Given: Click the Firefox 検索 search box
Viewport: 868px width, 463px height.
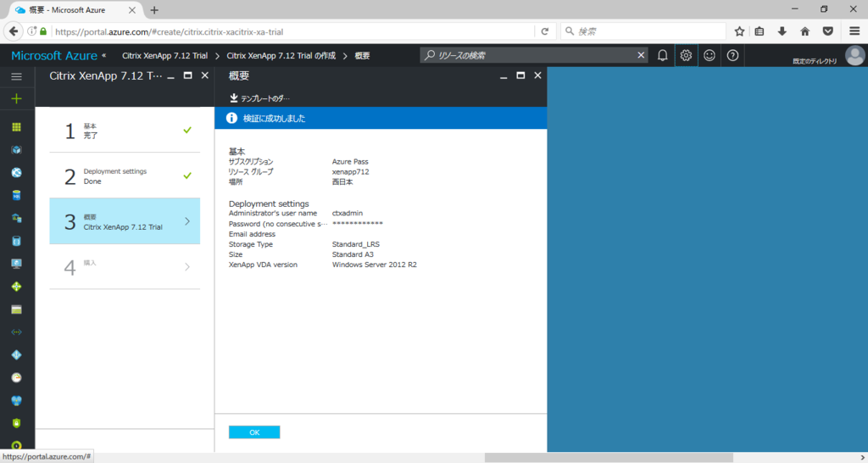Looking at the screenshot, I should point(643,31).
